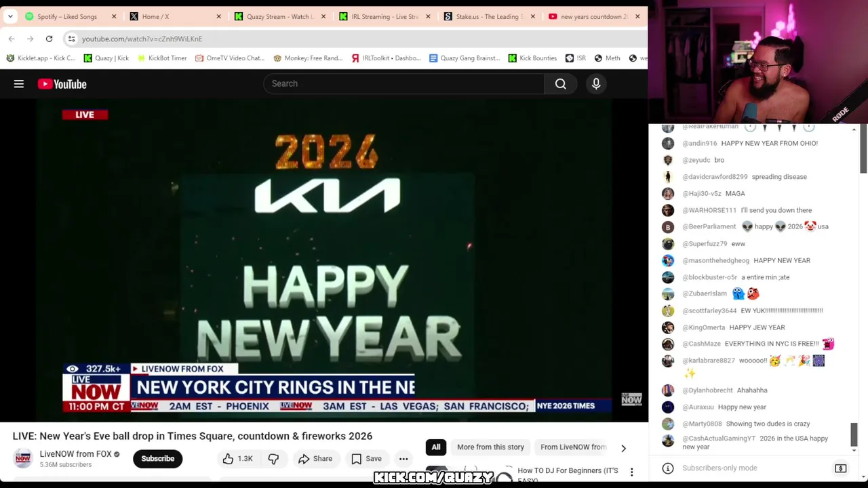This screenshot has width=868, height=488.
Task: Open IRLToolkit Dashboard bookmark
Action: point(386,58)
